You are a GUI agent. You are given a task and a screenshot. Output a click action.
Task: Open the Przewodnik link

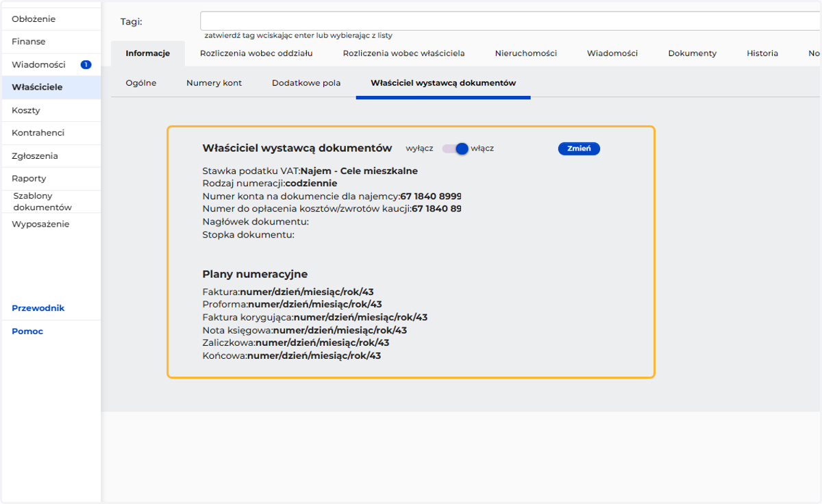pos(38,308)
